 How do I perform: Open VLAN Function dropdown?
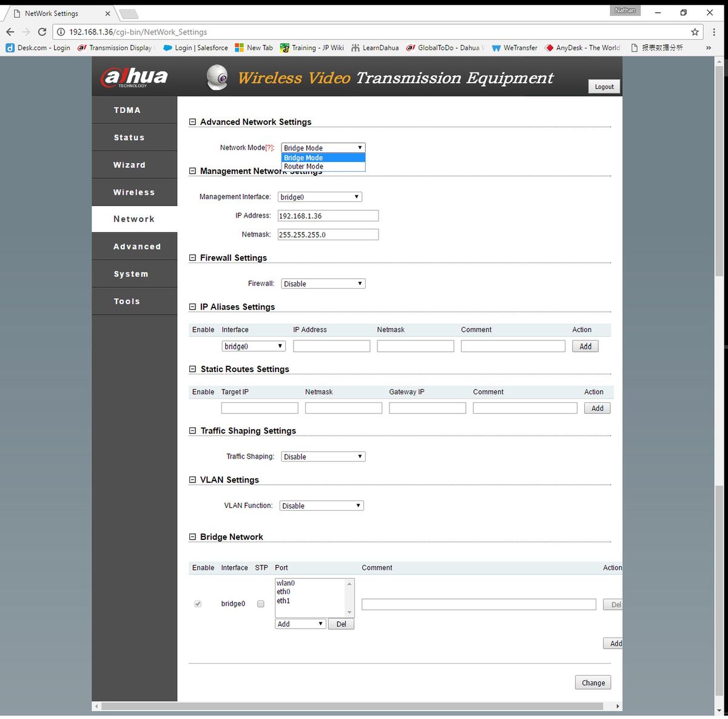click(x=322, y=506)
